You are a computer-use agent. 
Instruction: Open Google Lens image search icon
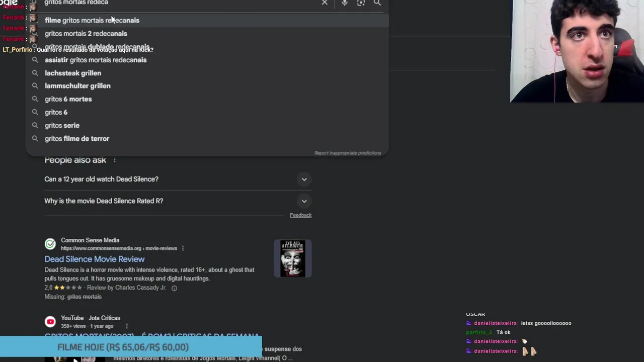click(361, 3)
